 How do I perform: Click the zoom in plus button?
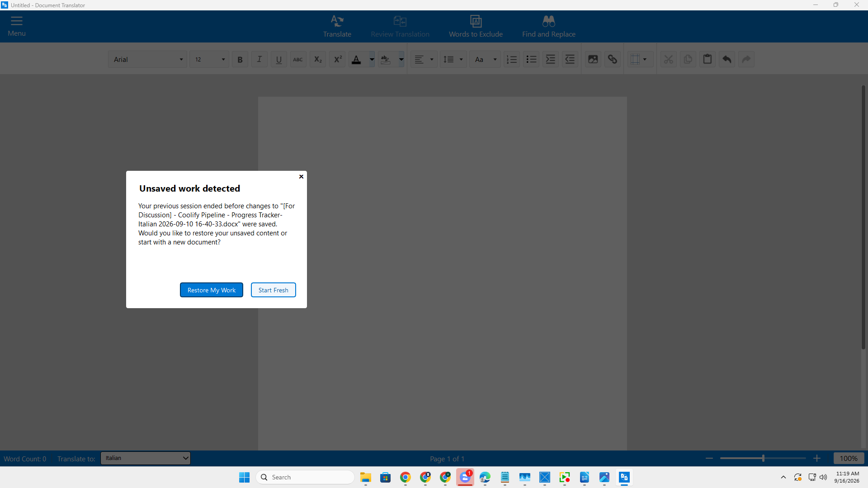click(x=817, y=459)
